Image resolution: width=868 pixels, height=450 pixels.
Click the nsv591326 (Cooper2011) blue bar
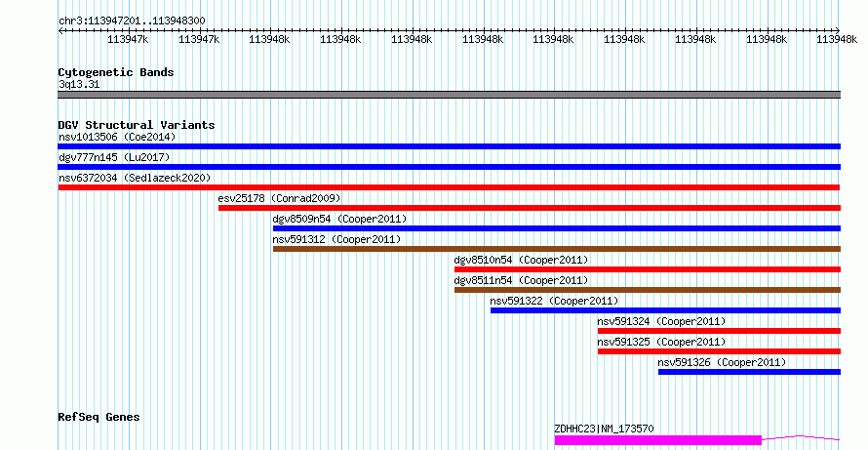(750, 372)
